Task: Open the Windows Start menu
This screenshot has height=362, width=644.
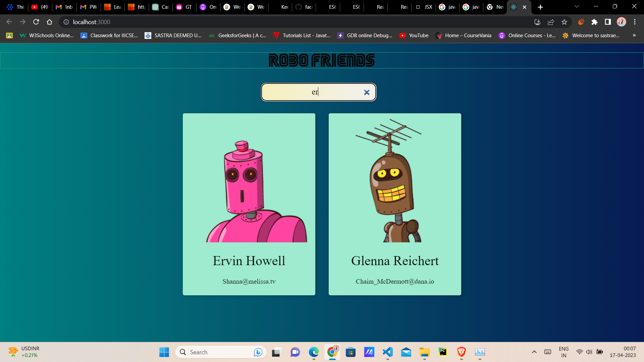Action: point(164,352)
